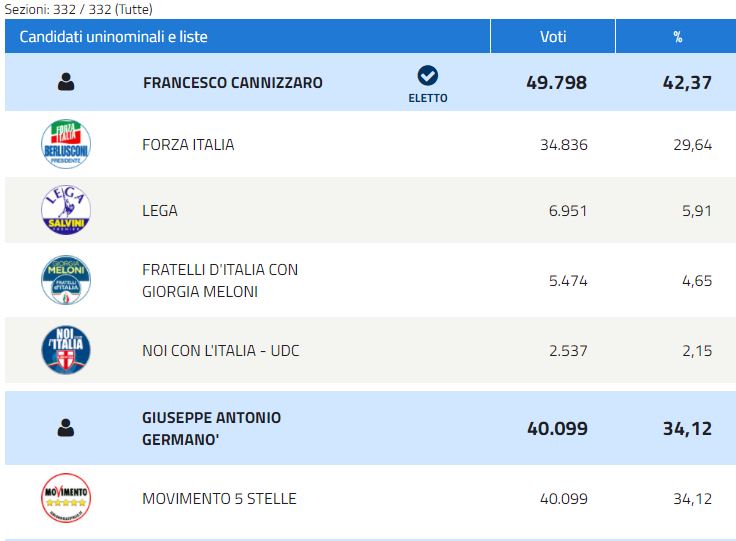The height and width of the screenshot is (541, 736).
Task: Click Cannizzaro's 49.798 vote total
Action: coord(556,83)
